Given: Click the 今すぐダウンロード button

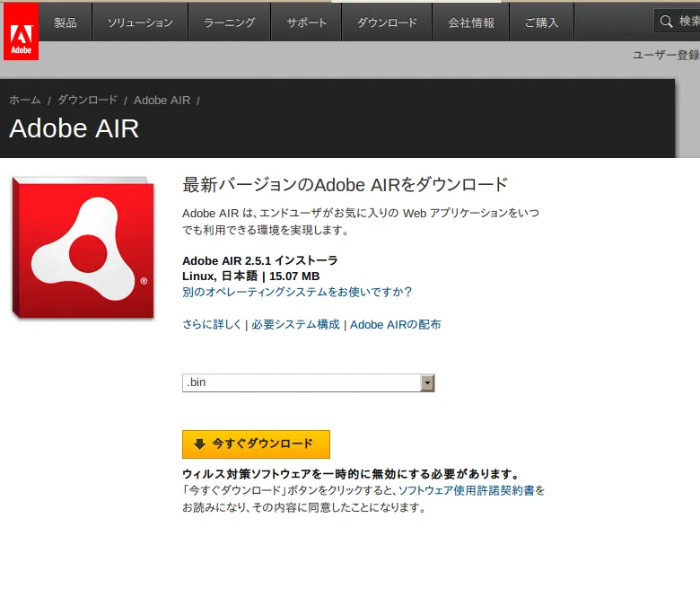Looking at the screenshot, I should (x=257, y=444).
